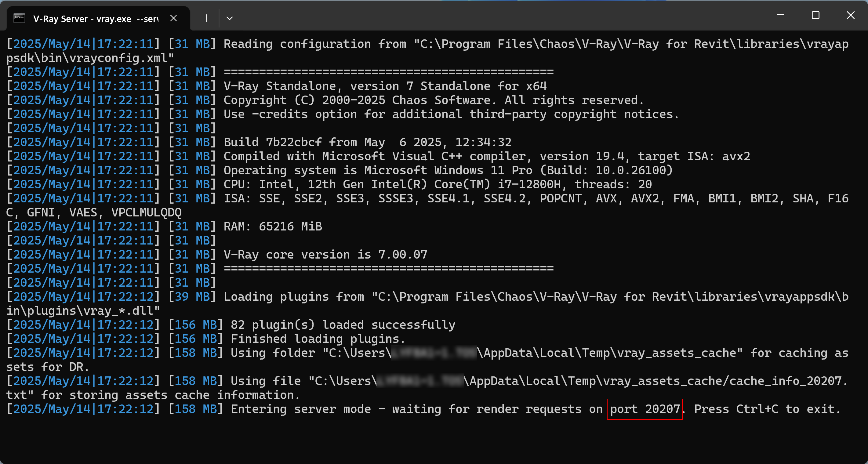
Task: Click the CPU Intel i7-12800H line
Action: (438, 184)
